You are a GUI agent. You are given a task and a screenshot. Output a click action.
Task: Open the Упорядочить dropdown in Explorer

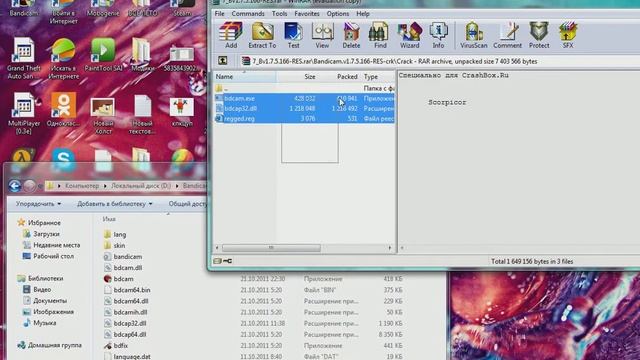pyautogui.click(x=38, y=204)
